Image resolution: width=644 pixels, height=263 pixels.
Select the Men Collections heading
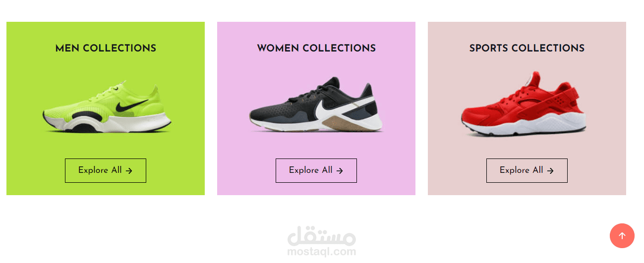tap(106, 49)
